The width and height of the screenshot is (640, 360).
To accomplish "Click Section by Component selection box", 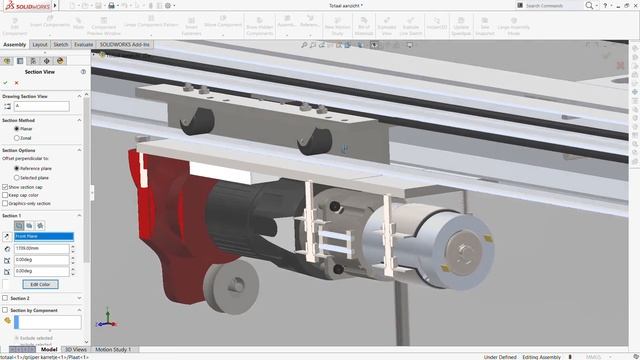I will (x=48, y=322).
